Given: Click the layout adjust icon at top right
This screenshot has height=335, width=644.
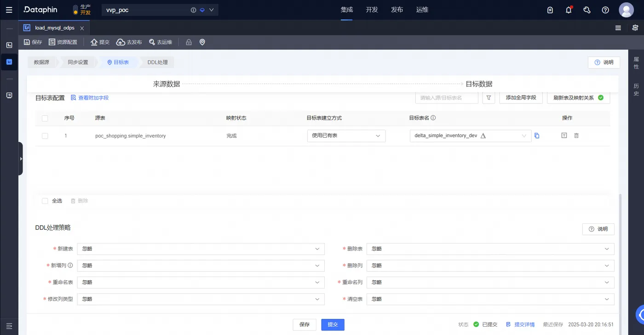Looking at the screenshot, I should (635, 28).
